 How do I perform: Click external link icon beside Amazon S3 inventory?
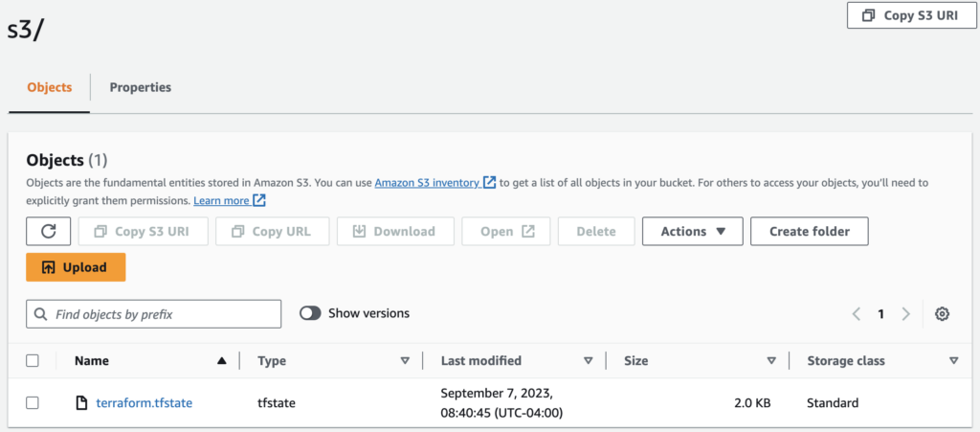click(489, 183)
